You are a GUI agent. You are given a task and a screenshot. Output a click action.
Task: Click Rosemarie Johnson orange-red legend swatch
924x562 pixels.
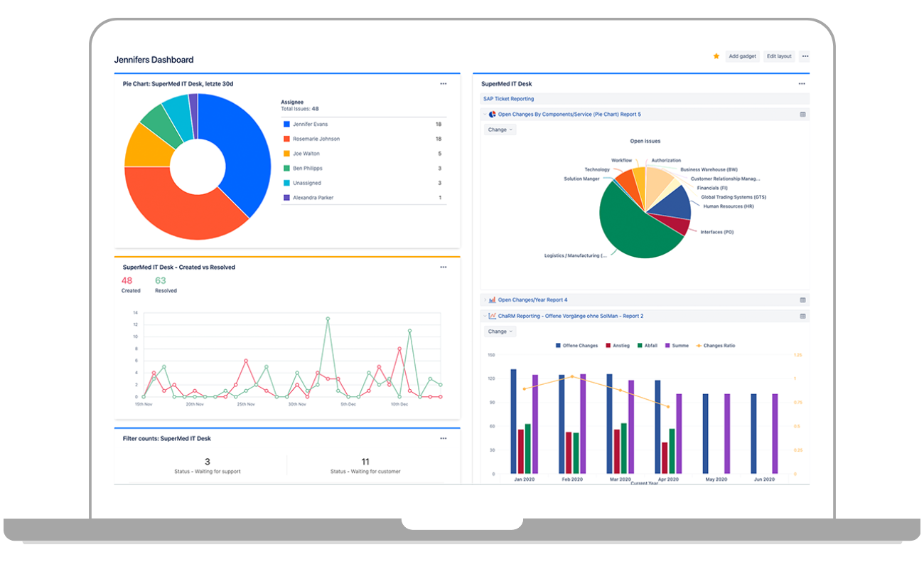click(x=286, y=139)
